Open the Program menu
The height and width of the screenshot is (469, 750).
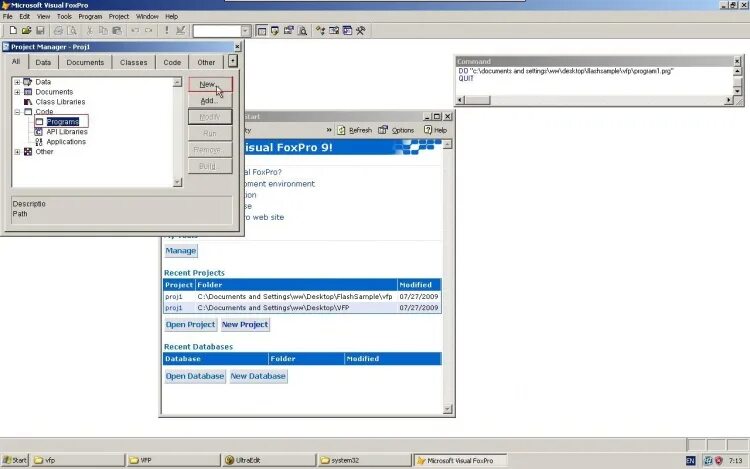tap(90, 16)
